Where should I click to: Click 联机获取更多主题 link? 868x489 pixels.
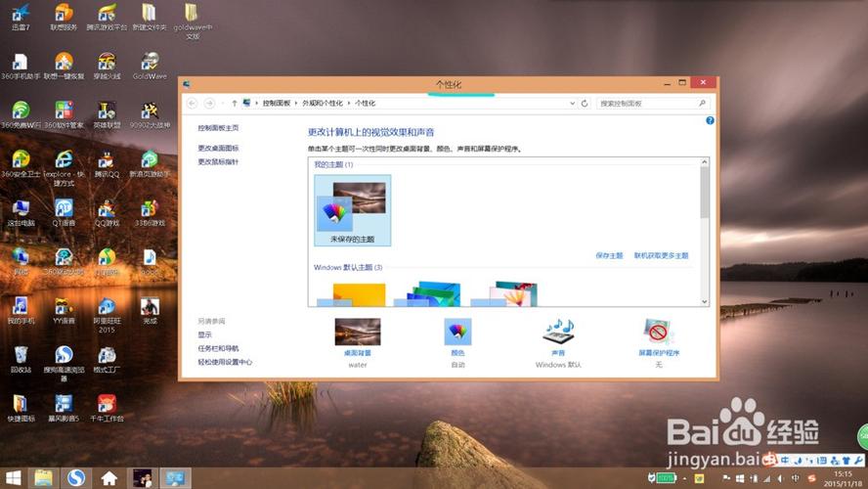(661, 255)
